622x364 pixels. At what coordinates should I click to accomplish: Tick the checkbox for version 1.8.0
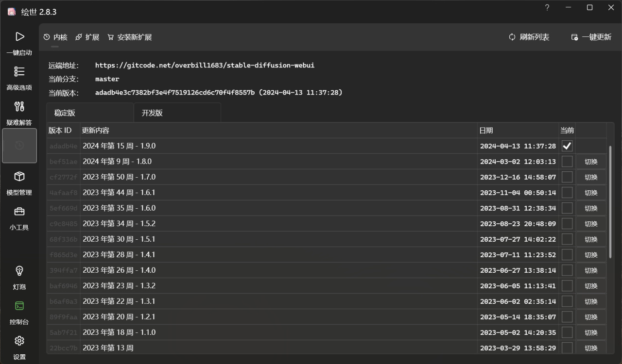pos(567,162)
